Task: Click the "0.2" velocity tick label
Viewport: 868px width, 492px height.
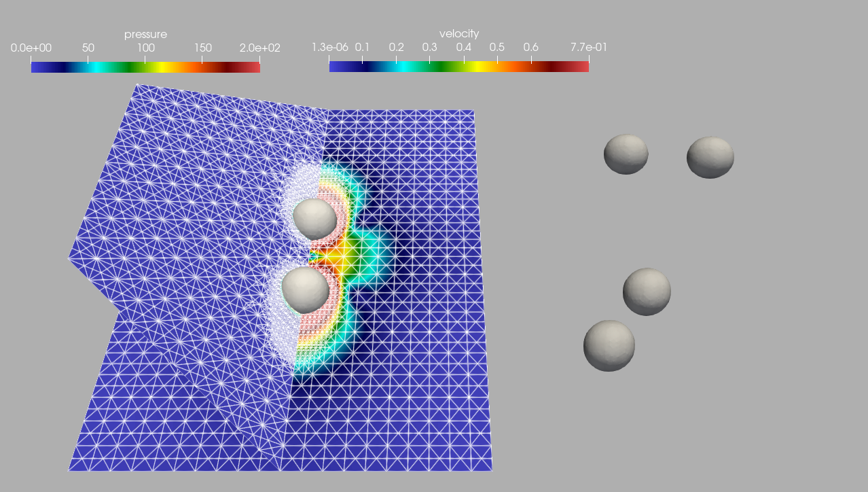Action: pyautogui.click(x=396, y=48)
